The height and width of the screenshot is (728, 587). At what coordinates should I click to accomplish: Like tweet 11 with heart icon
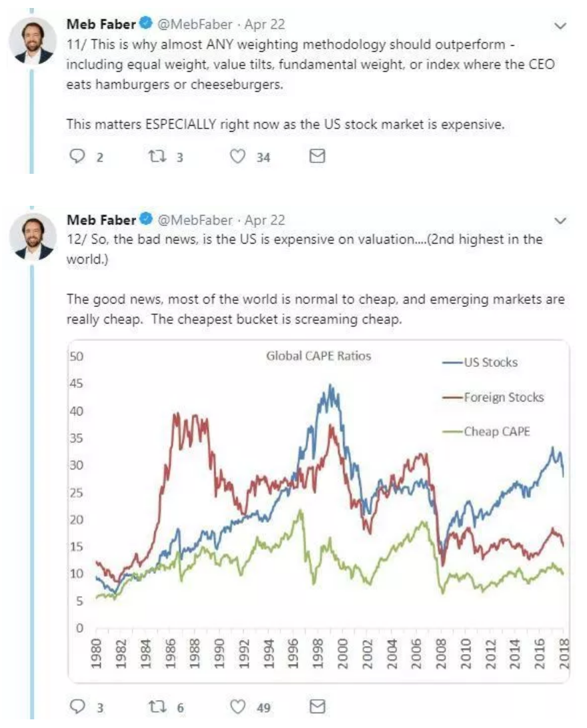click(238, 157)
